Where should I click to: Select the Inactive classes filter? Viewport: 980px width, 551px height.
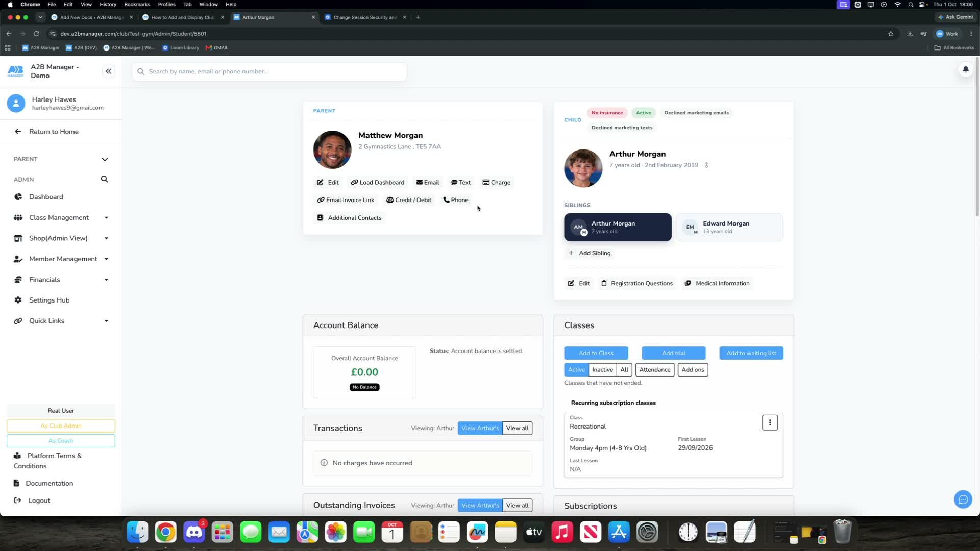tap(602, 370)
